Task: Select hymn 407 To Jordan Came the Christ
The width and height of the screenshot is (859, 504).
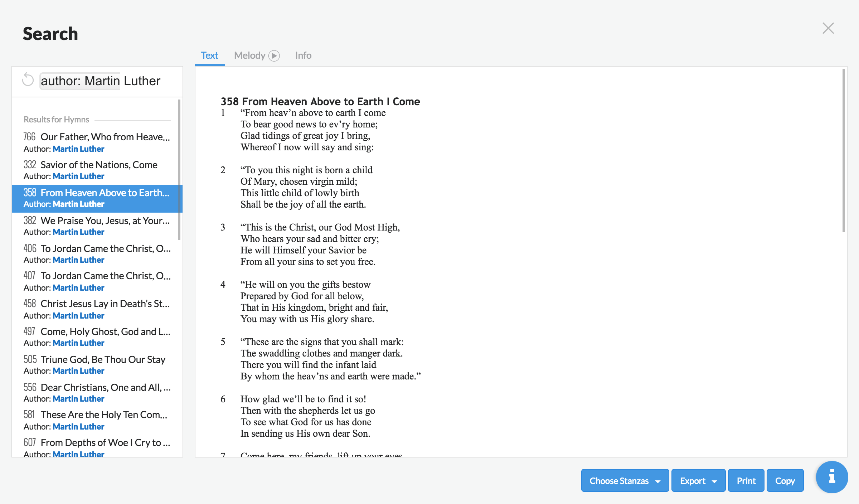Action: click(97, 281)
